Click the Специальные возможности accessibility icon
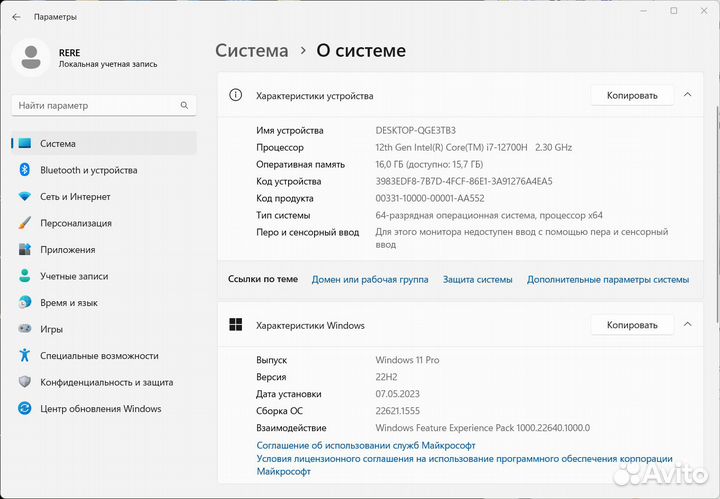 (x=25, y=355)
